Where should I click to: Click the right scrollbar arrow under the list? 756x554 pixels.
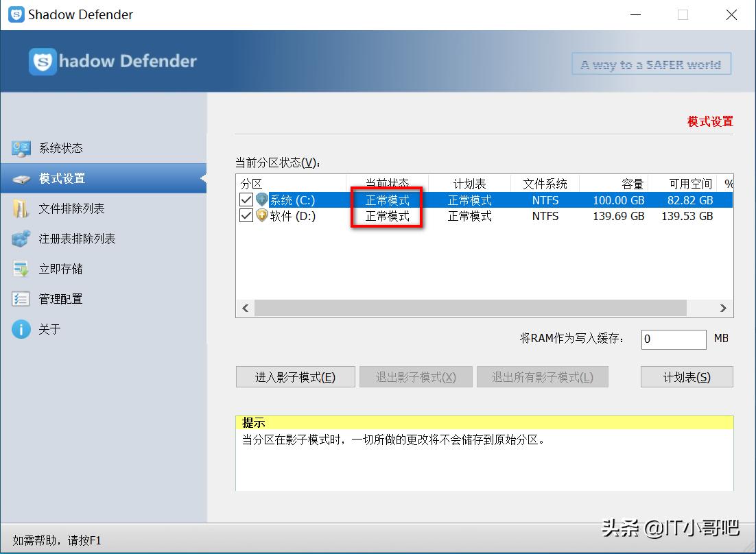[x=724, y=308]
